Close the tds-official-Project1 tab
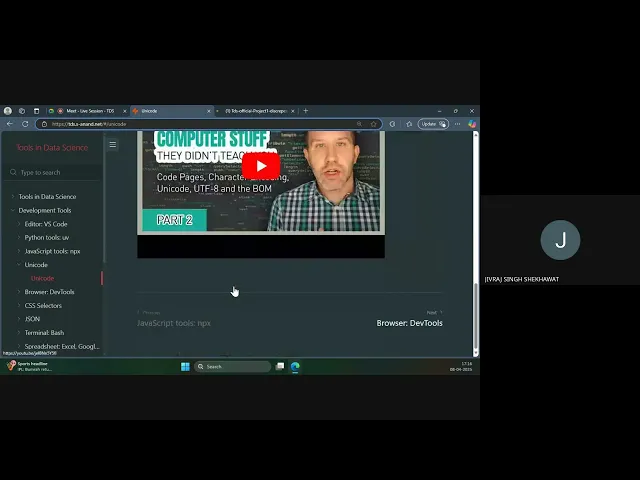Screen dimensions: 640x480 click(293, 111)
